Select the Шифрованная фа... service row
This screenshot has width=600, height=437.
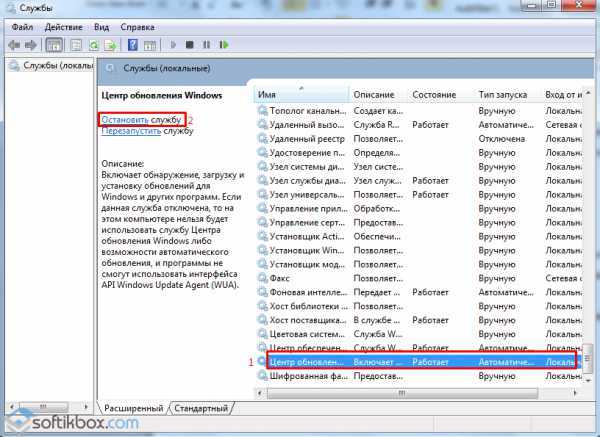[x=420, y=376]
